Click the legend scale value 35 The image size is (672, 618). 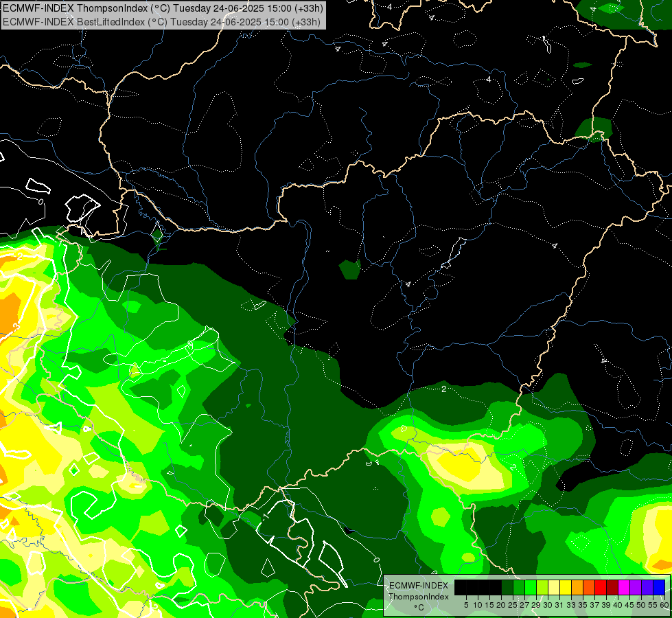583,605
